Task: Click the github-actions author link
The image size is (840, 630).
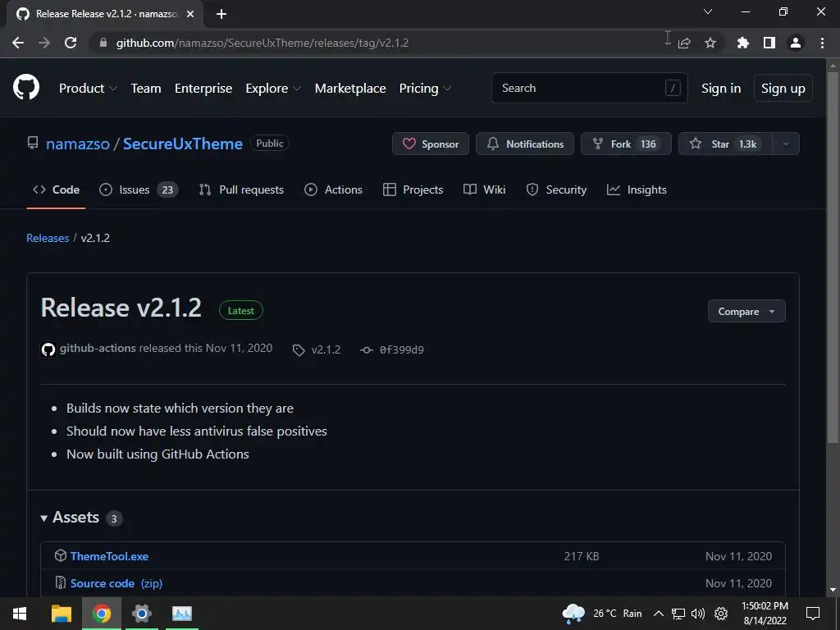Action: [x=98, y=348]
